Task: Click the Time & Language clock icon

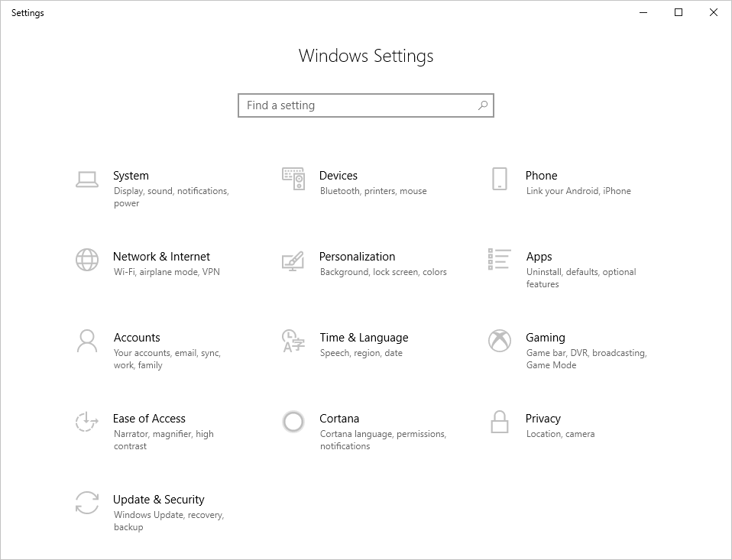Action: (x=293, y=341)
